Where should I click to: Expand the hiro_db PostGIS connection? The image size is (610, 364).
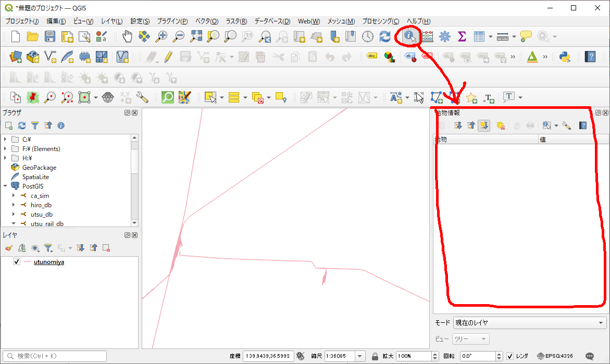(x=14, y=205)
